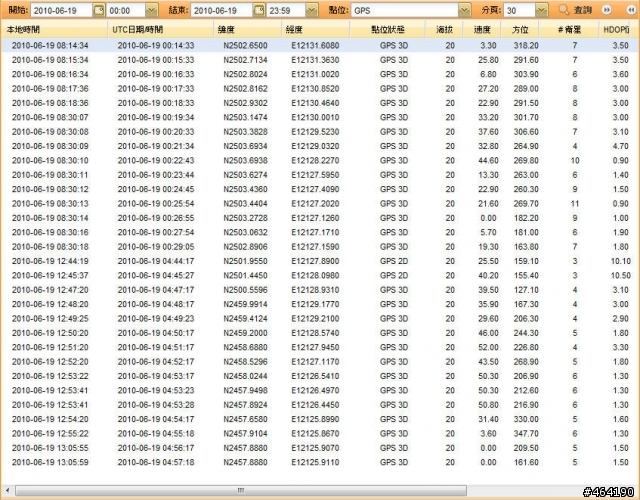Viewport: 640px width, 500px height.
Task: Click UTC cell 2010-06-19 00:19:34
Action: 156,118
